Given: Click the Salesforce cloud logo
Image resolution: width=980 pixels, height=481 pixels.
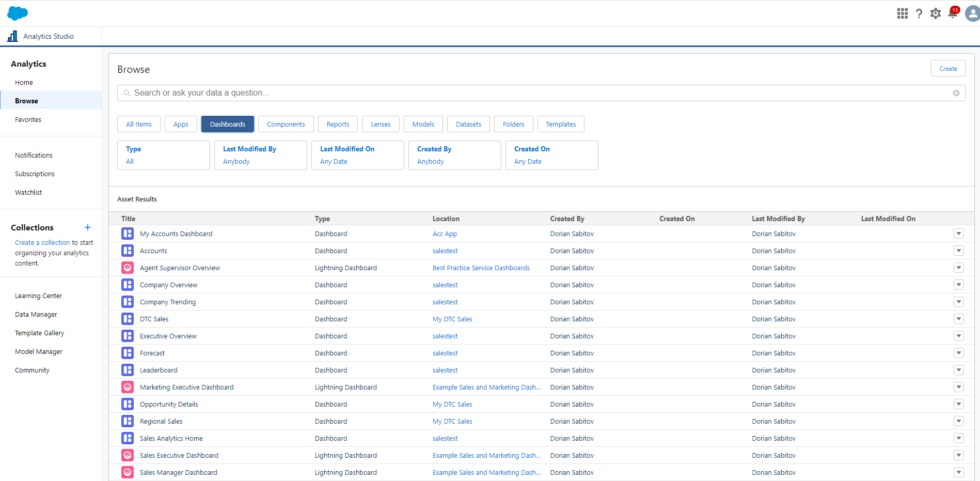Looking at the screenshot, I should pos(17,12).
